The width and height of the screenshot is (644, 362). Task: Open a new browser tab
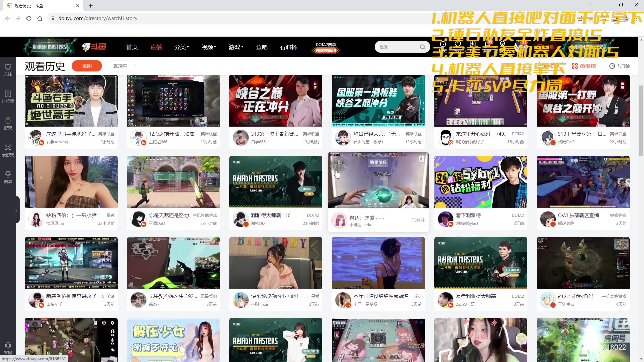[91, 6]
